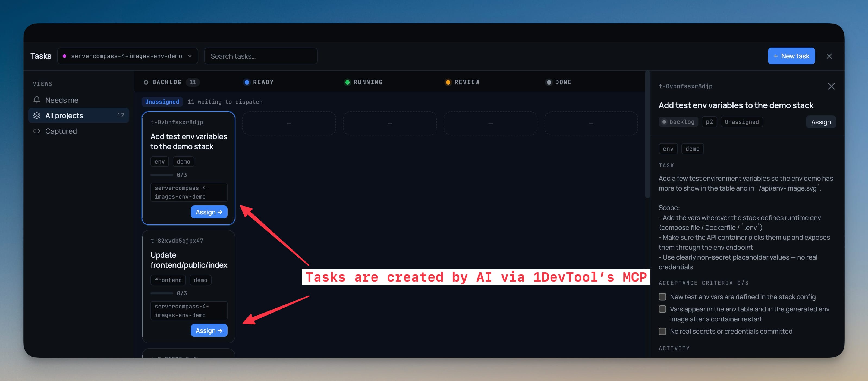
Task: Click the orange Review status dot
Action: pyautogui.click(x=448, y=82)
